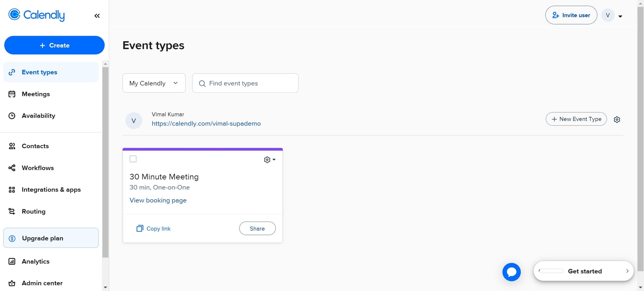Select the Routing sidebar icon
The image size is (644, 291).
coord(12,211)
